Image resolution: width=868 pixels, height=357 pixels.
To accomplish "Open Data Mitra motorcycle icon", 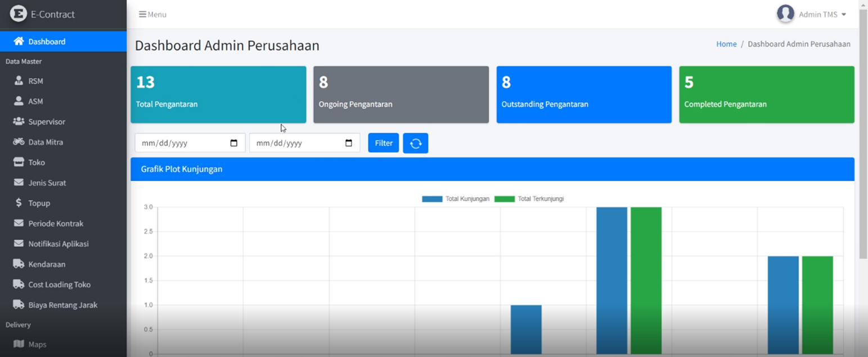I will [x=19, y=142].
